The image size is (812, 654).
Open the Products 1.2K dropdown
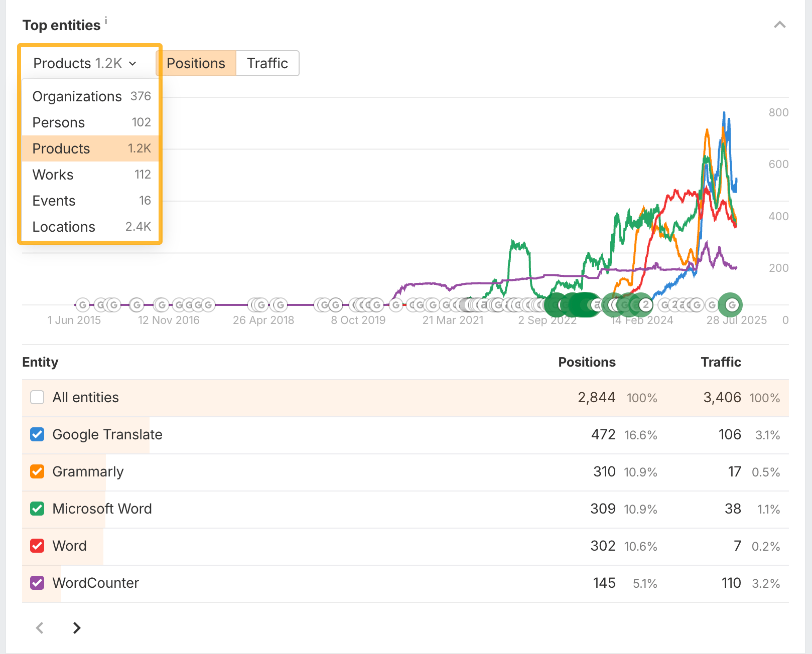tap(85, 63)
